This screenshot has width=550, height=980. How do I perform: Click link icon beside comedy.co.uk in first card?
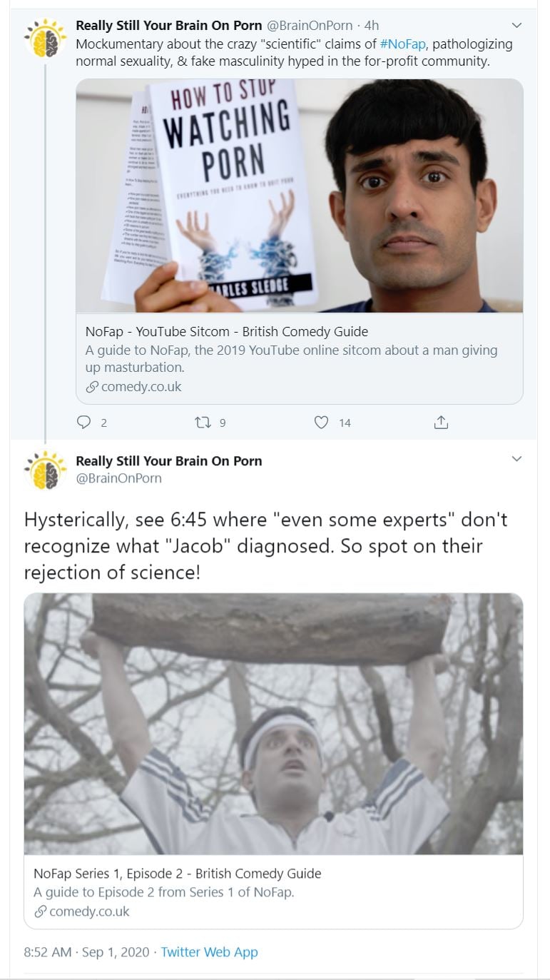point(91,387)
